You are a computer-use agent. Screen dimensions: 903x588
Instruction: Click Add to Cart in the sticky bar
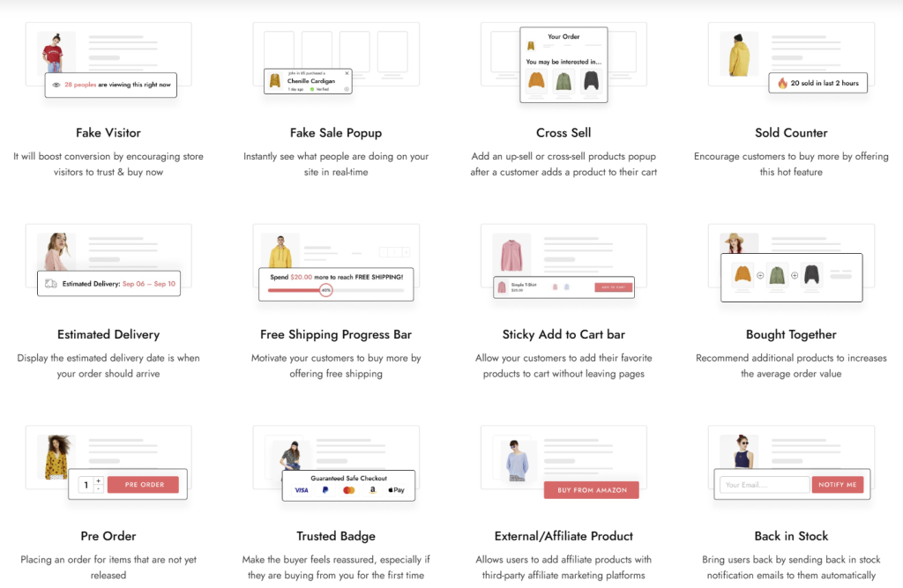click(x=614, y=287)
